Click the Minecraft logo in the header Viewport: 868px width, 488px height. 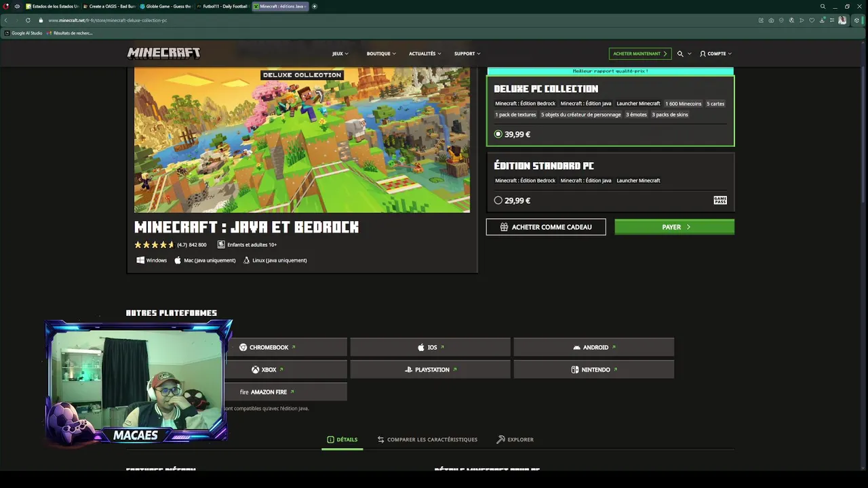coord(163,54)
